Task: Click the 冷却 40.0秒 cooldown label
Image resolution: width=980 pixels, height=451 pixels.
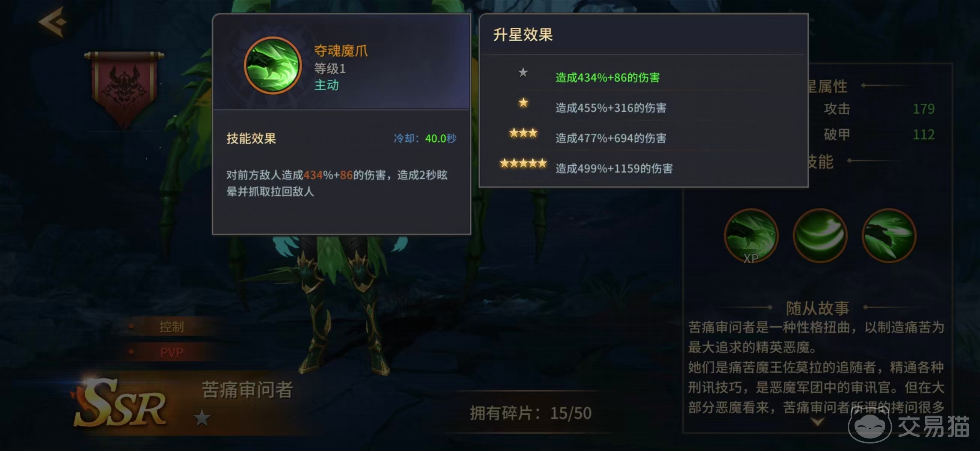Action: coord(425,138)
